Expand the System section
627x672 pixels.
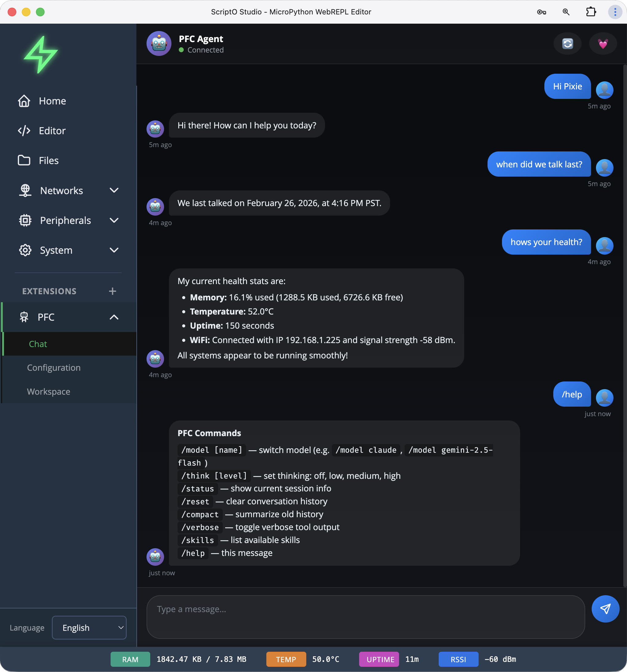tap(56, 250)
